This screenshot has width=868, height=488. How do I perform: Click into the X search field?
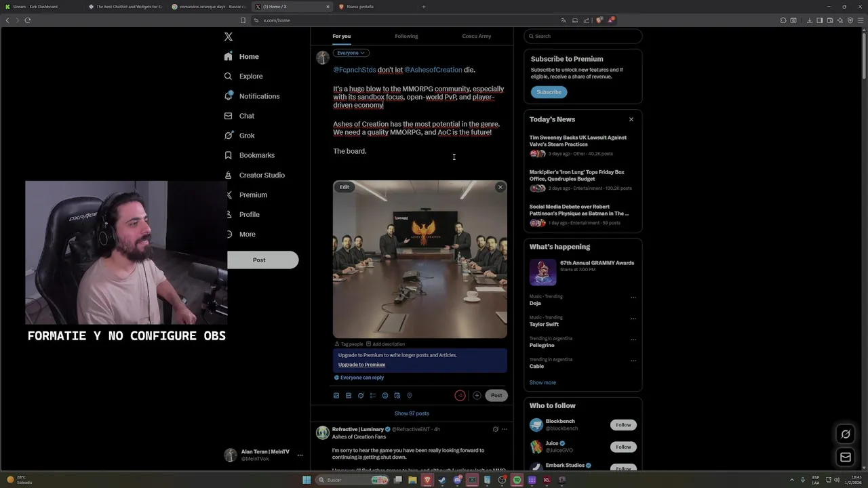click(583, 36)
